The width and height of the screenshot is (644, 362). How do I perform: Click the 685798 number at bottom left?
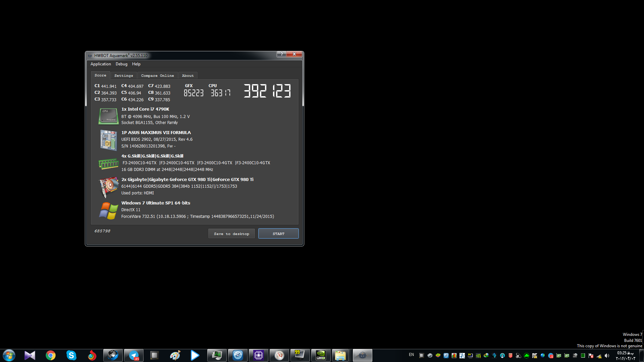(102, 231)
